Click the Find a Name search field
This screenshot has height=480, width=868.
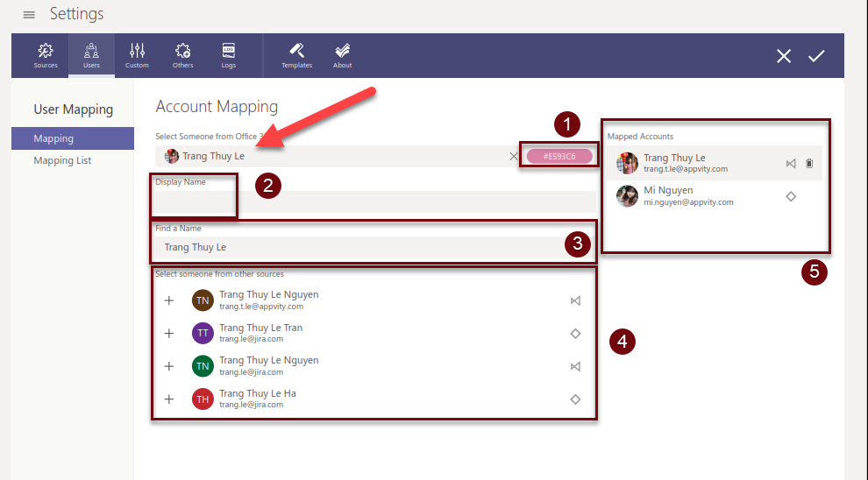click(359, 247)
